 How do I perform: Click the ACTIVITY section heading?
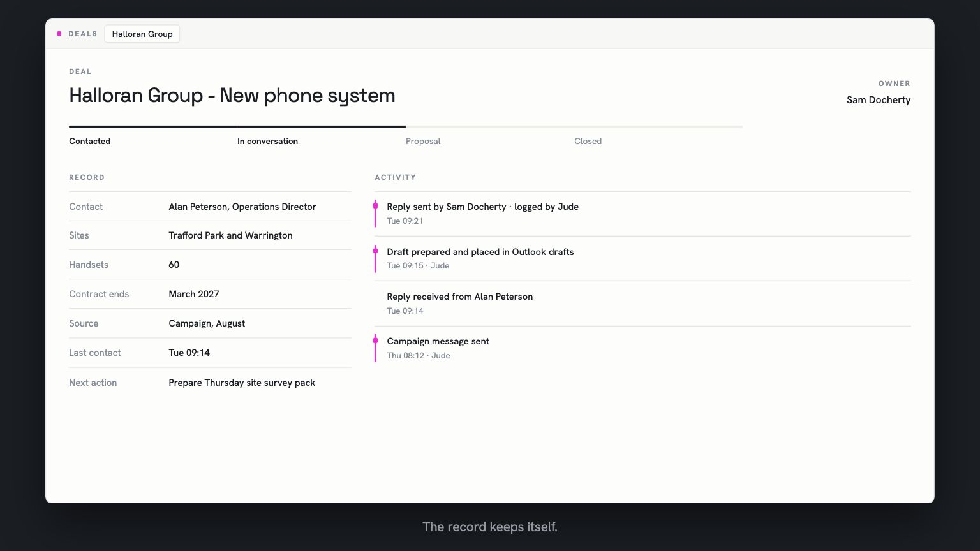click(395, 177)
